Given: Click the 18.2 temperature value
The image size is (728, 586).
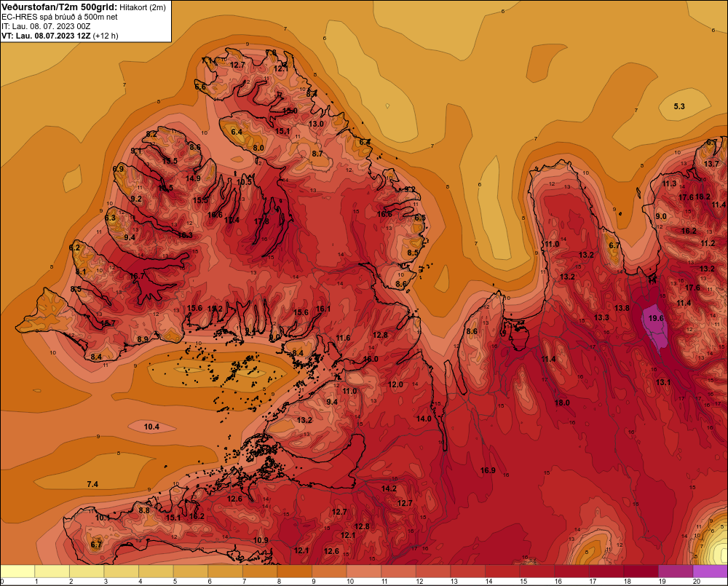Looking at the screenshot, I should [x=703, y=197].
